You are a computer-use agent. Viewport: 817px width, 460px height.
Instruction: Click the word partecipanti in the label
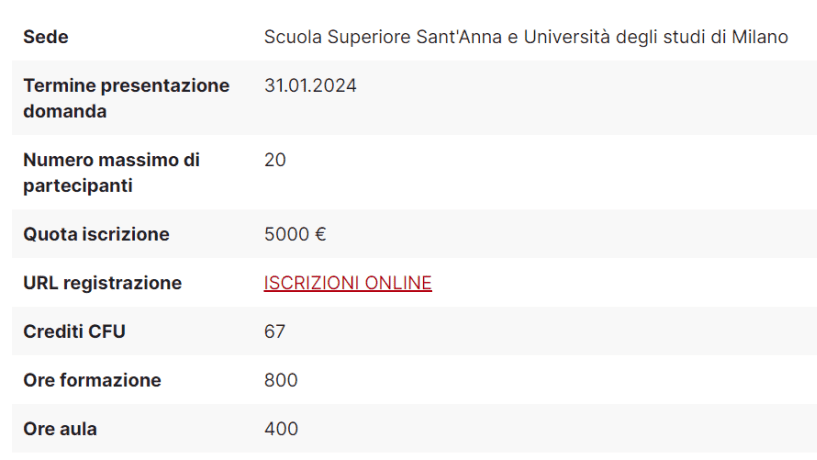click(x=77, y=186)
